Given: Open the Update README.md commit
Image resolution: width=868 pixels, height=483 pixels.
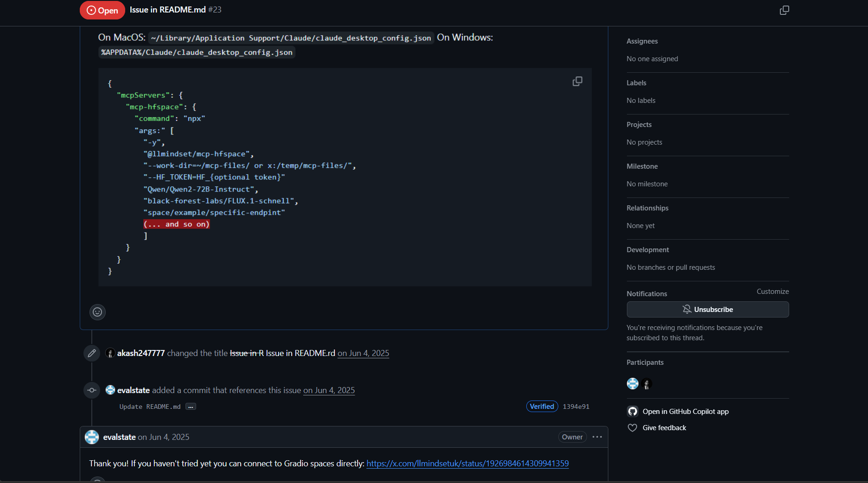Looking at the screenshot, I should (150, 407).
